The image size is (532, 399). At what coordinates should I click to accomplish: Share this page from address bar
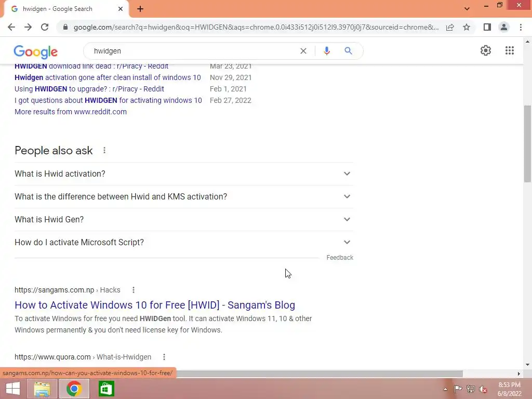tap(450, 27)
